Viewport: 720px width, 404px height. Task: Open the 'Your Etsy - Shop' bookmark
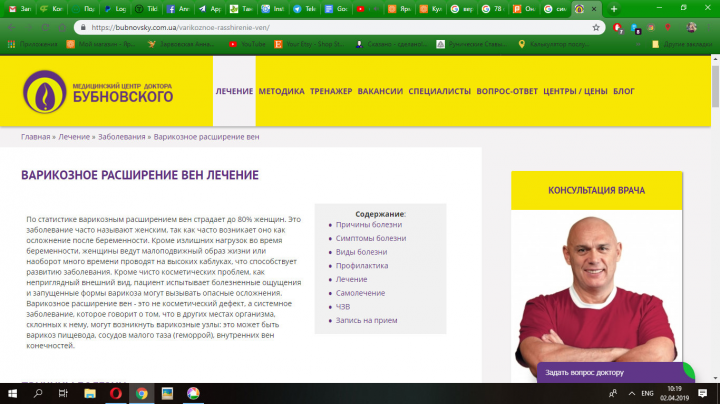[x=309, y=44]
